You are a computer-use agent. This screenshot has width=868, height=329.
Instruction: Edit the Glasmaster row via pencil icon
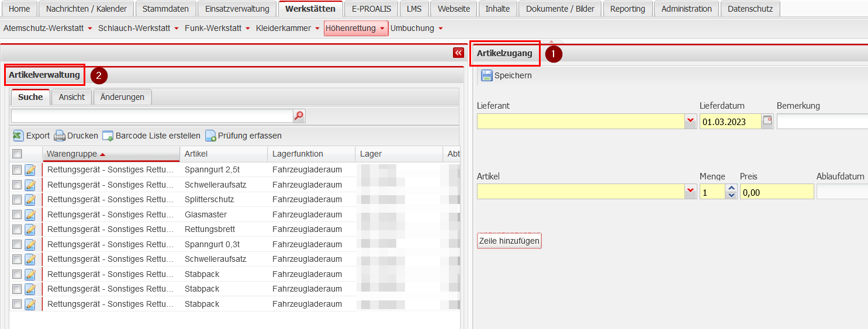click(30, 214)
